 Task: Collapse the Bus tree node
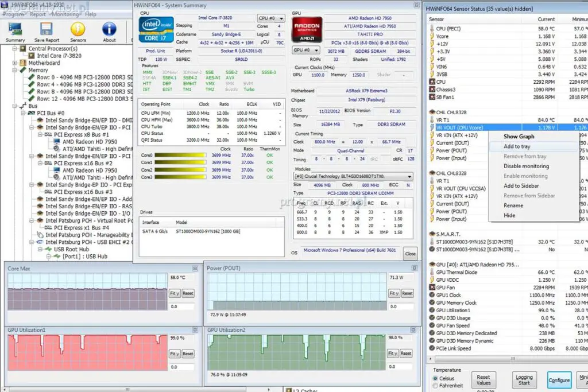click(x=14, y=106)
